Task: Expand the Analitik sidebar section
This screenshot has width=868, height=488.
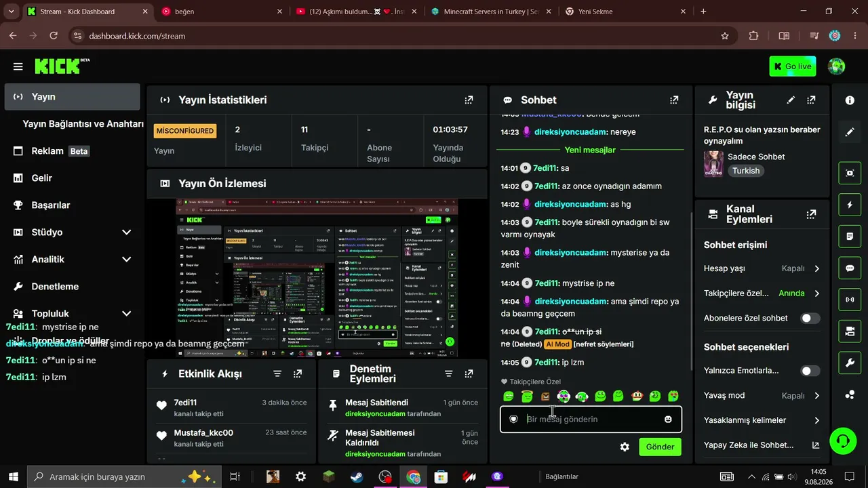Action: (126, 260)
